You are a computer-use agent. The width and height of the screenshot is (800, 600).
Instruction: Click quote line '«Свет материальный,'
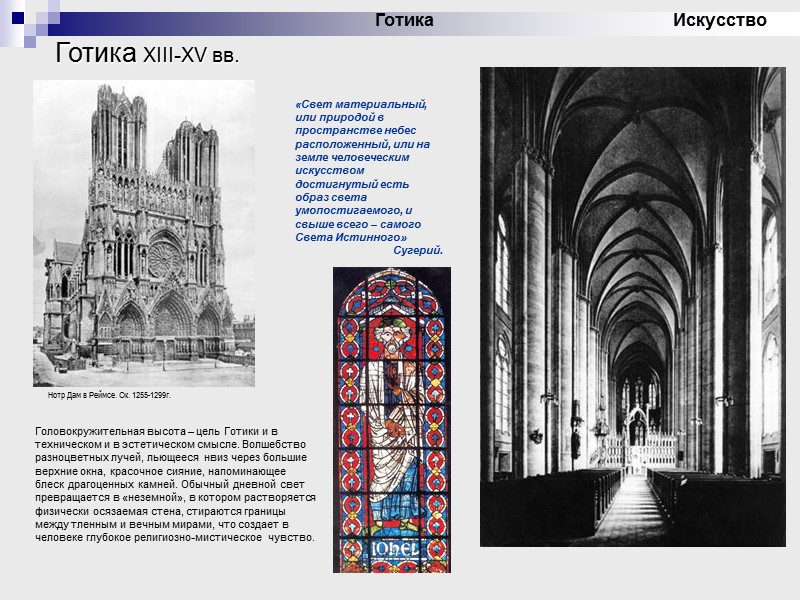[x=361, y=104]
